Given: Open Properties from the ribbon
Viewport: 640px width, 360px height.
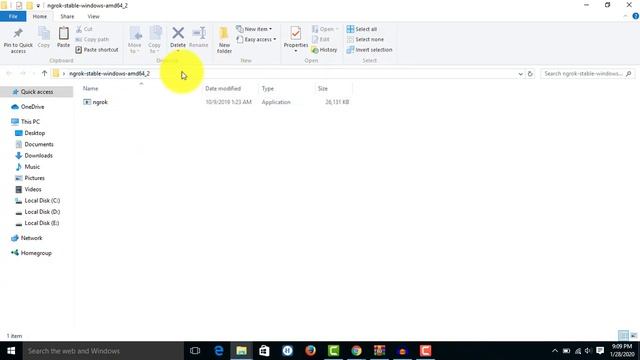Looking at the screenshot, I should coord(296,39).
